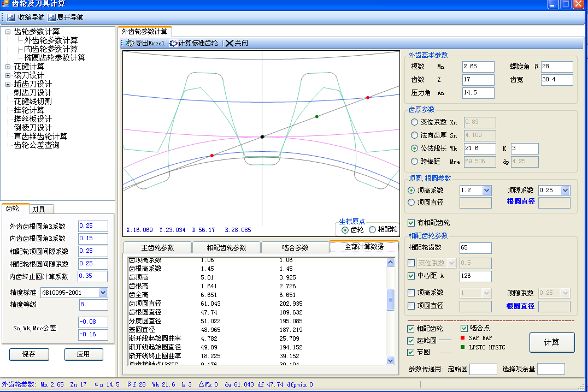Open 椭圆齿轮参数计算 in tree
Image resolution: width=588 pixels, height=392 pixels.
coord(55,58)
